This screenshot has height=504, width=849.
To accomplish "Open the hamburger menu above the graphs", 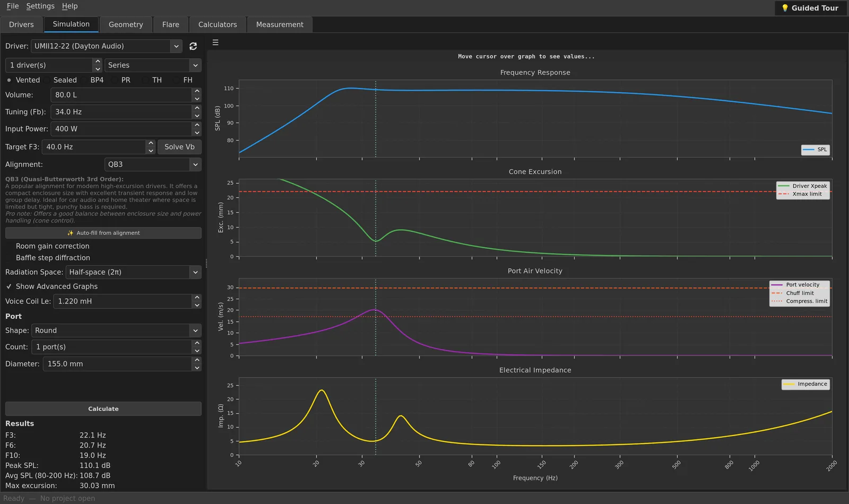I will click(215, 42).
